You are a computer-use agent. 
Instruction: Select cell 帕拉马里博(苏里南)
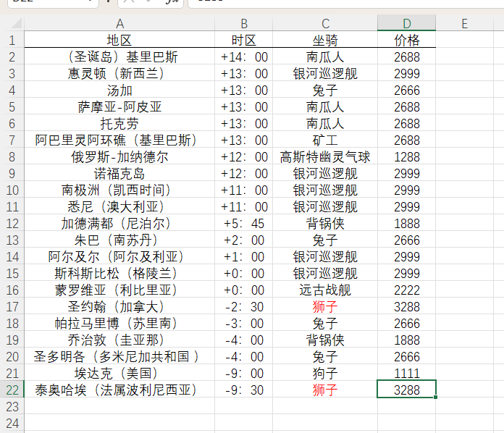pos(119,324)
